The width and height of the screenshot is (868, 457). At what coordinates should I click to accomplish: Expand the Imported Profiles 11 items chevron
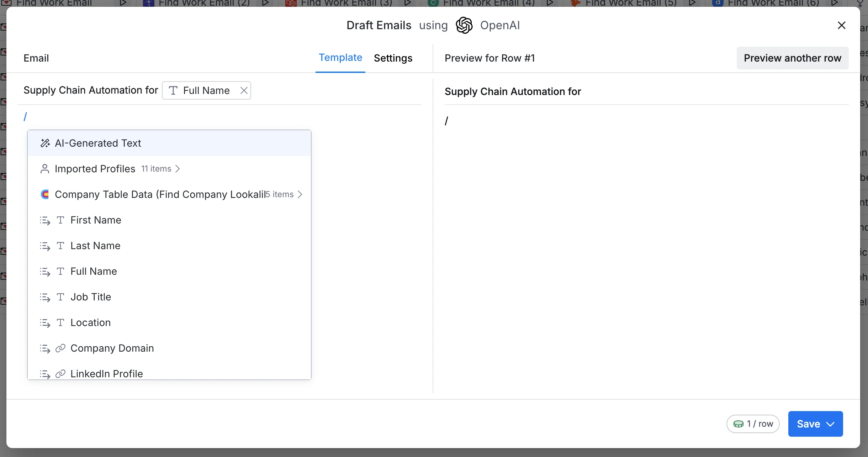178,169
